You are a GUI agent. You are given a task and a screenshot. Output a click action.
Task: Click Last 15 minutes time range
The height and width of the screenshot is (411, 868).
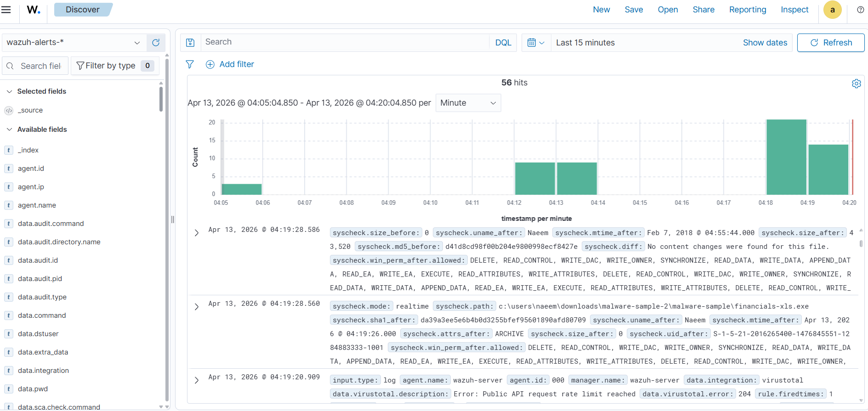coord(585,43)
